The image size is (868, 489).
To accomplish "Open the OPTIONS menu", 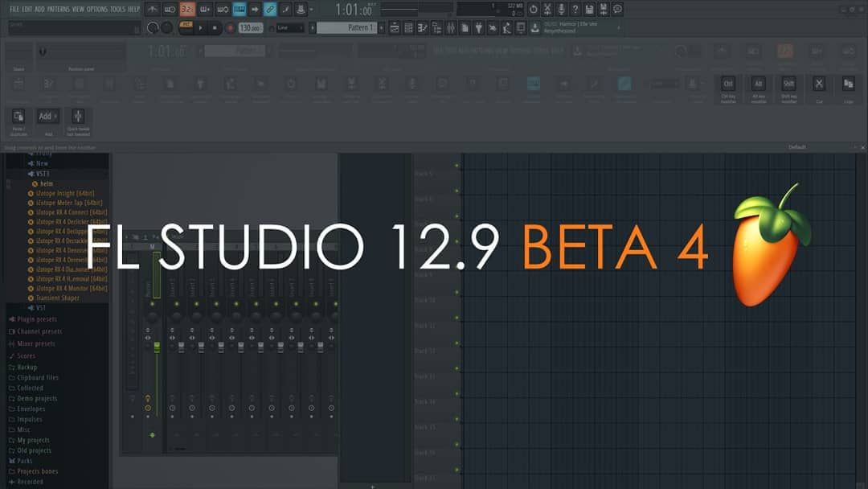I will click(97, 9).
